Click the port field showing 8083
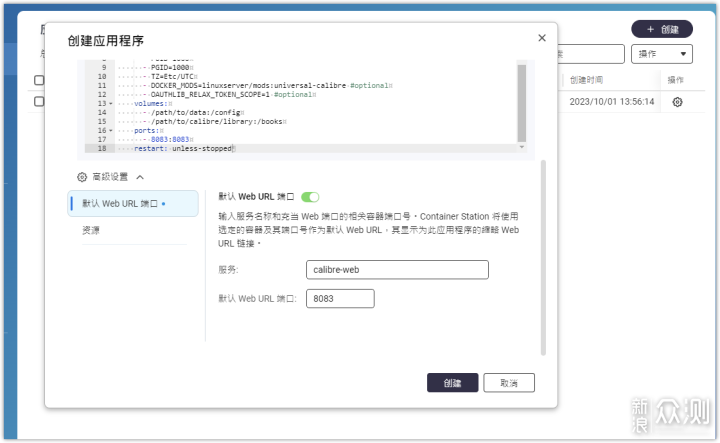Image resolution: width=720 pixels, height=443 pixels. pos(340,298)
